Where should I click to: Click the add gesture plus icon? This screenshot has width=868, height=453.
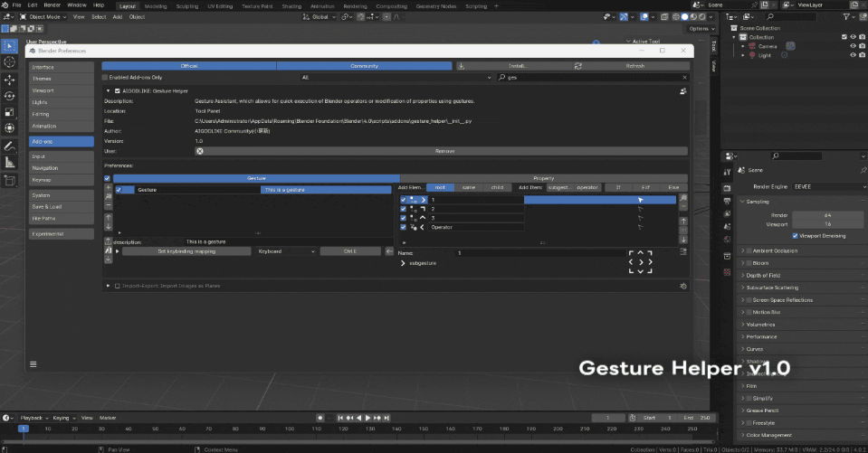(x=109, y=188)
